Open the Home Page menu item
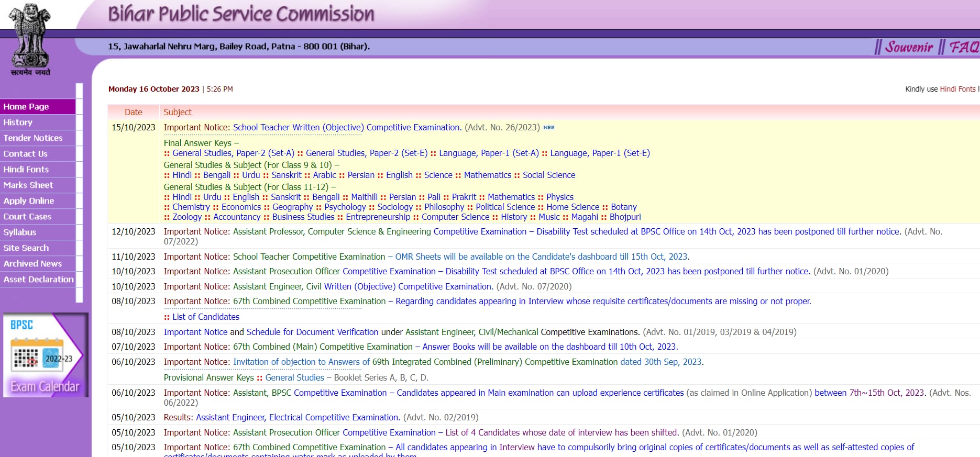This screenshot has width=980, height=457. [38, 106]
